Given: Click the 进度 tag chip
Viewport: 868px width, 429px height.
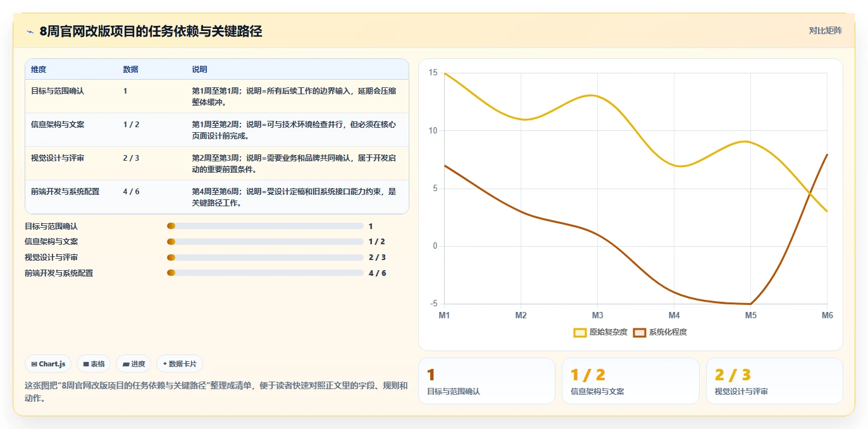Looking at the screenshot, I should coord(133,364).
